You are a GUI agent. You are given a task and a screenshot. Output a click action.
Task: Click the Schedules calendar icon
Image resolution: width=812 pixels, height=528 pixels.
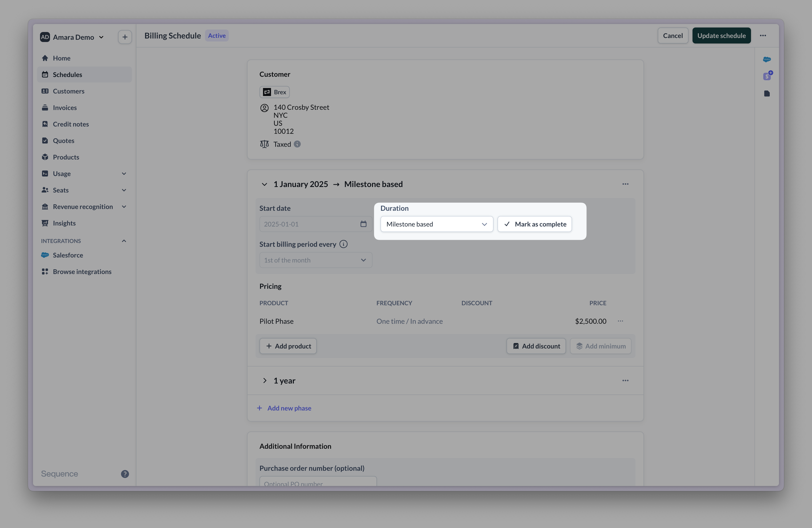point(45,74)
